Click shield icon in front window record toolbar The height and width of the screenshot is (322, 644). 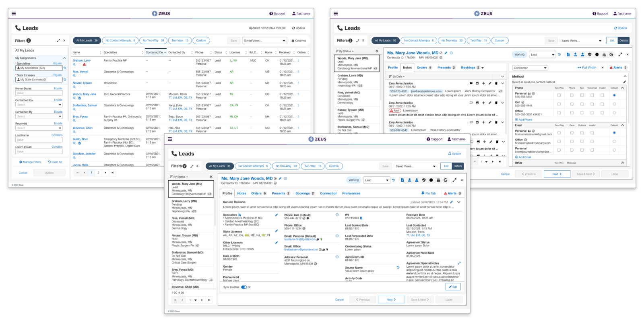click(x=424, y=180)
